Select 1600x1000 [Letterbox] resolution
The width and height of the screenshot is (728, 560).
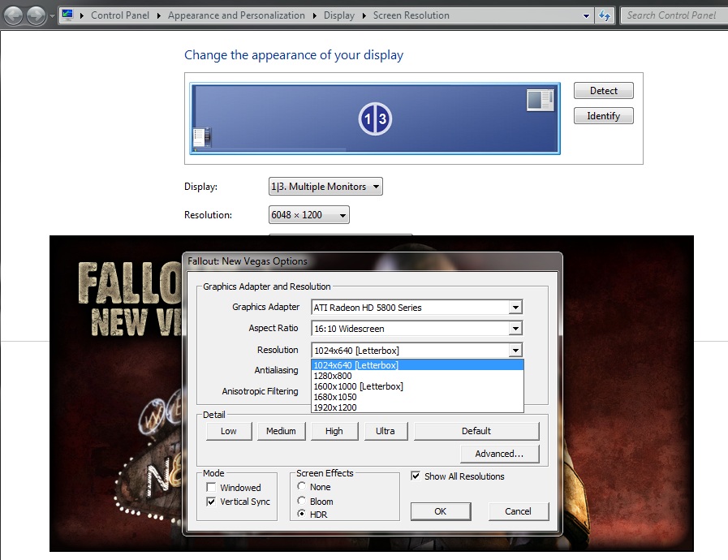coord(417,386)
